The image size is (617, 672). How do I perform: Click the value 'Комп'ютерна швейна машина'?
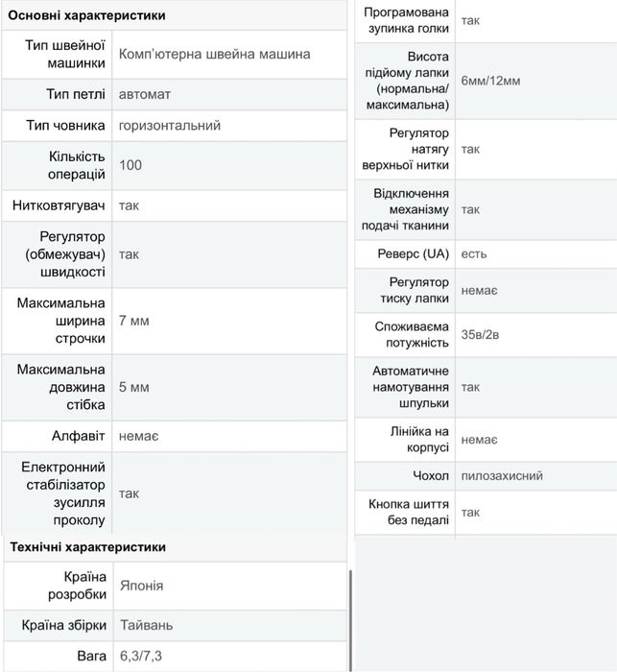pyautogui.click(x=215, y=55)
